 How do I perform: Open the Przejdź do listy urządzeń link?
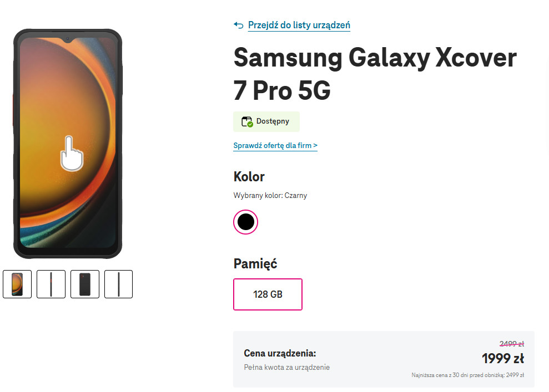click(x=299, y=25)
